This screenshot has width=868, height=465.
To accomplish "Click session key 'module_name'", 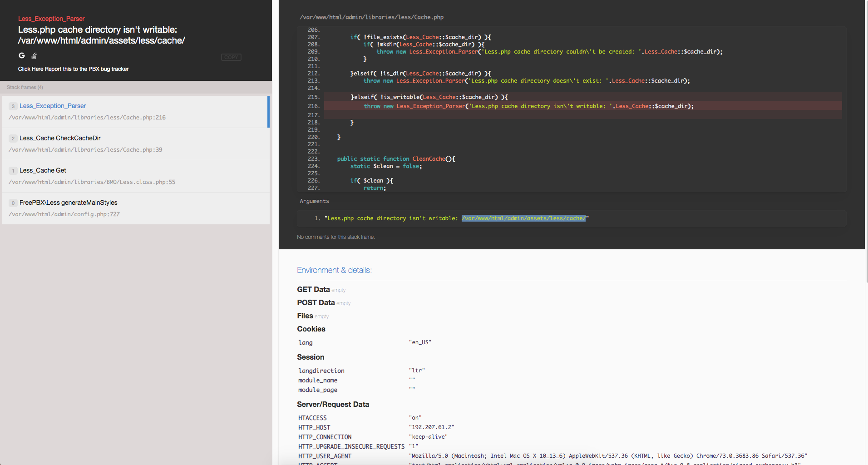I will click(318, 380).
